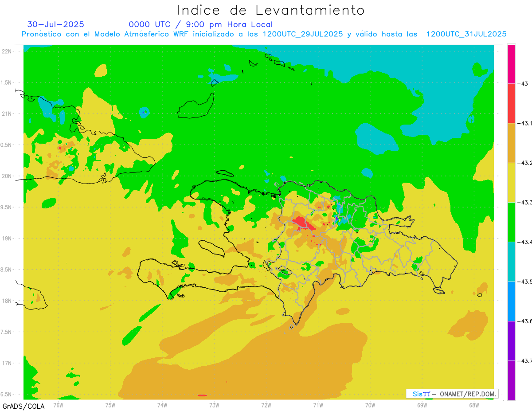Click the 'ONAMET/REP.DOM.' credit box
The height and width of the screenshot is (411, 532).
click(x=452, y=394)
